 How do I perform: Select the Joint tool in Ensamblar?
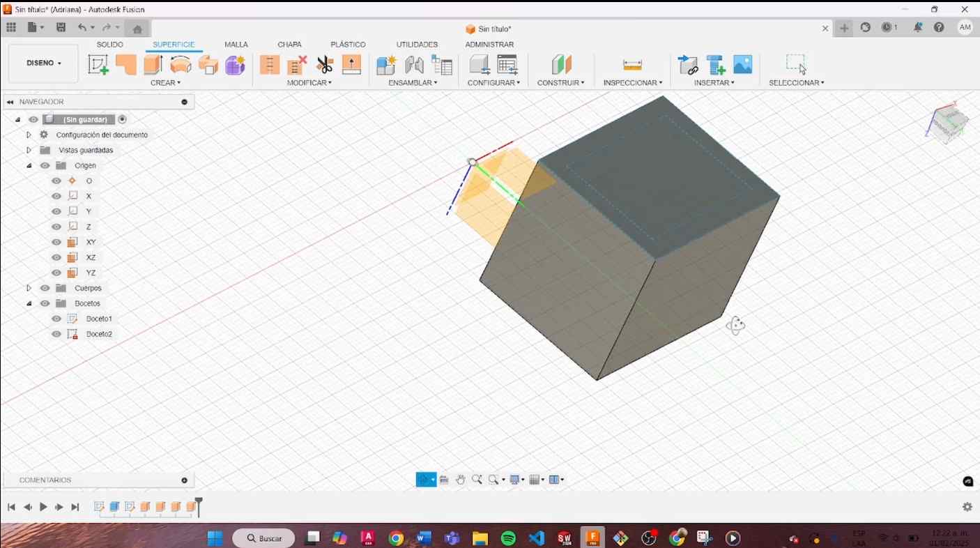pos(414,65)
